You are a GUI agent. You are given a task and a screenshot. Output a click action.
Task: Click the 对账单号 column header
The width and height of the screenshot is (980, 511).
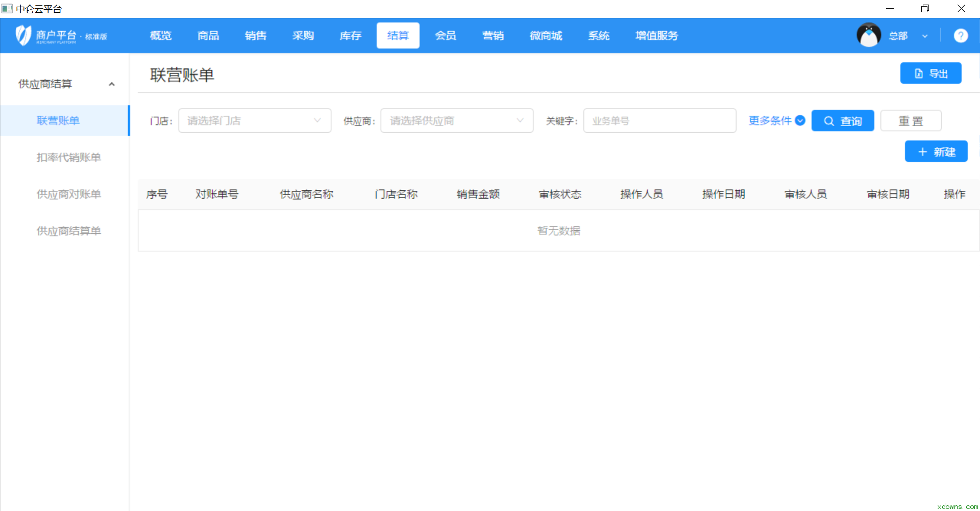(x=216, y=194)
